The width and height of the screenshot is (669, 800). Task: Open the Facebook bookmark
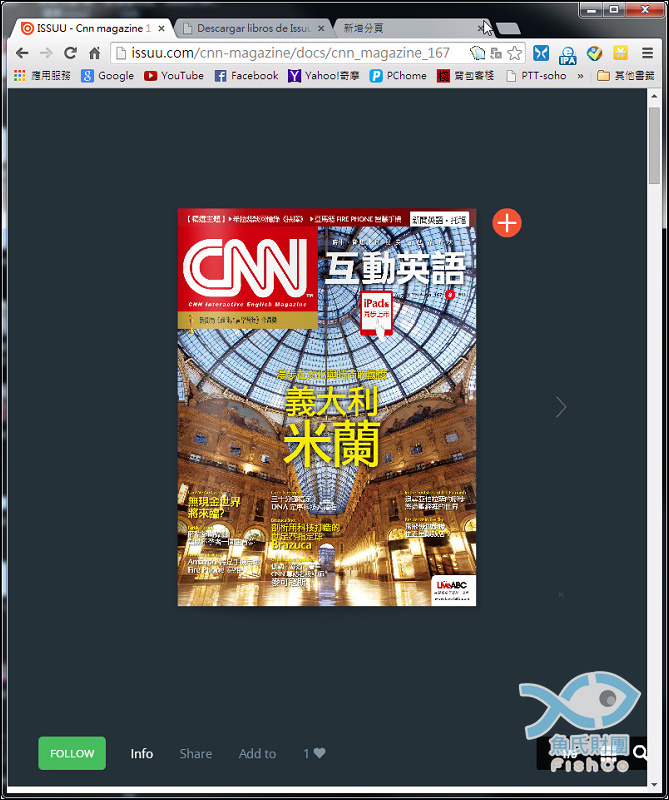(246, 76)
